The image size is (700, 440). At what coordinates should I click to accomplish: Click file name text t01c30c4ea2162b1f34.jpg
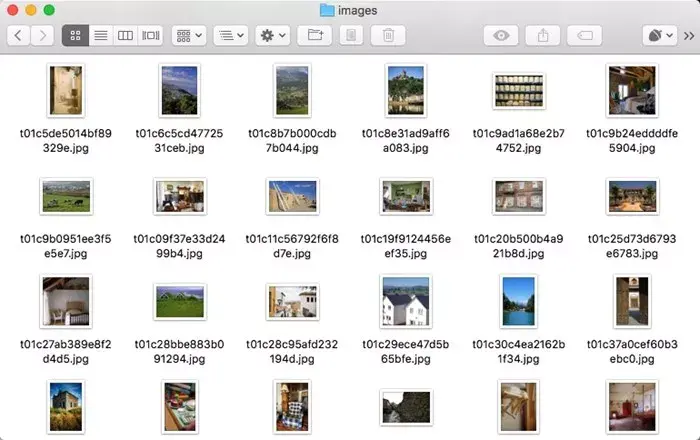click(x=519, y=352)
